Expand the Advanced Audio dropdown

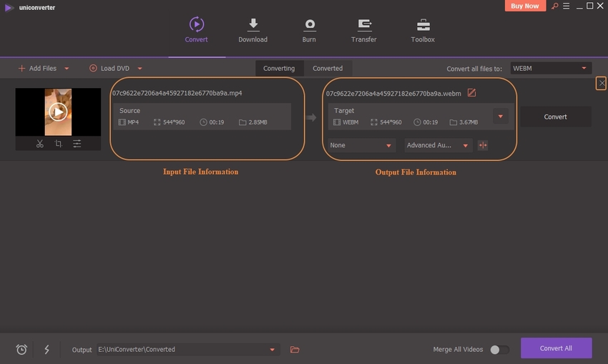pyautogui.click(x=438, y=145)
